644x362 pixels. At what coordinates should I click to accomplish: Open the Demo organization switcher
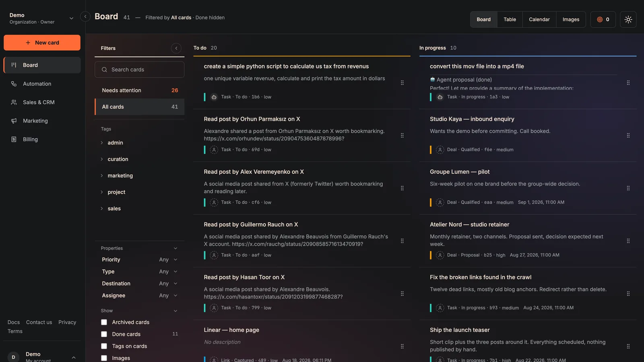click(x=41, y=18)
